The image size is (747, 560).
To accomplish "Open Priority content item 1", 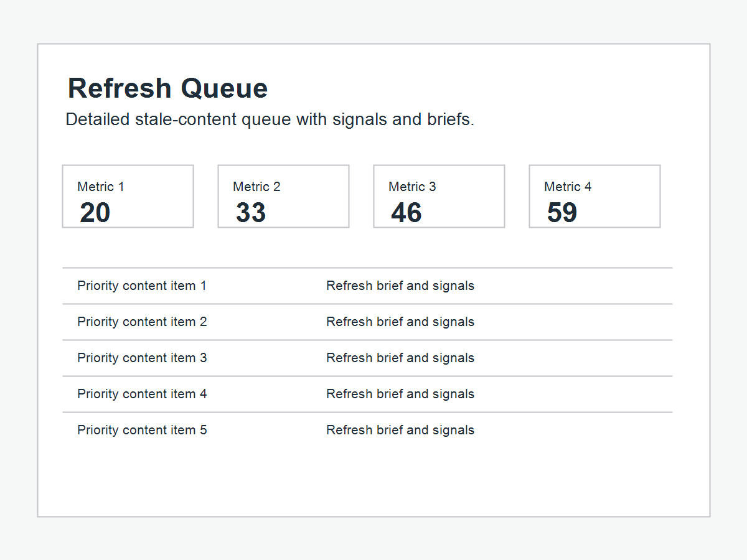I will tap(142, 286).
